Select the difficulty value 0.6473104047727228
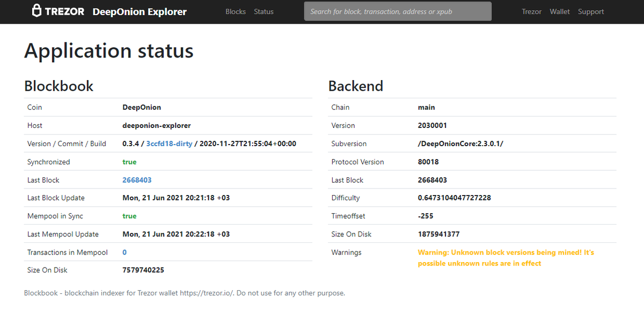Screen dimensions: 644x324 pos(455,198)
